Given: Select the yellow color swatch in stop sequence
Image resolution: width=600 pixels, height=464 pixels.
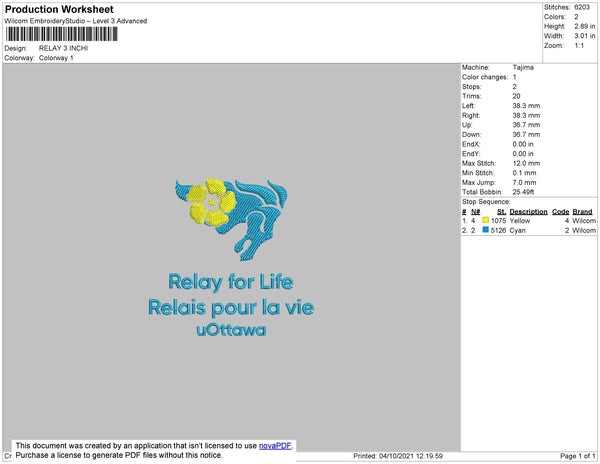Looking at the screenshot, I should click(486, 220).
